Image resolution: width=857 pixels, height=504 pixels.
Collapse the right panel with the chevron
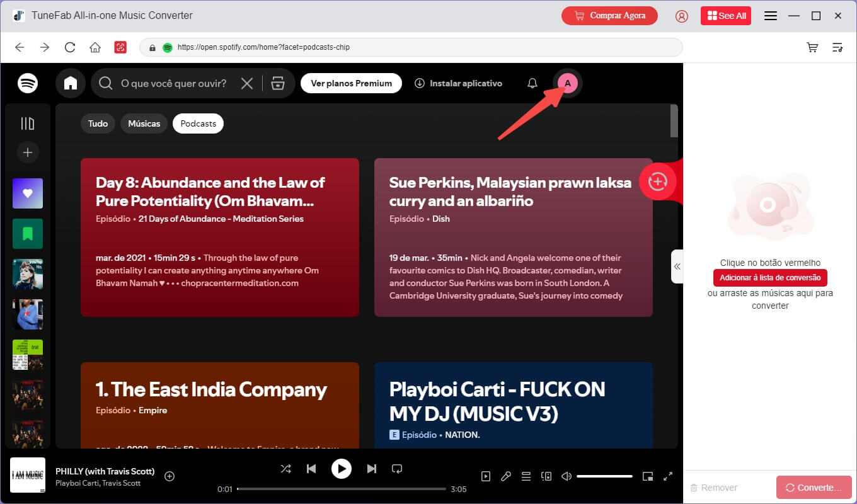[677, 266]
